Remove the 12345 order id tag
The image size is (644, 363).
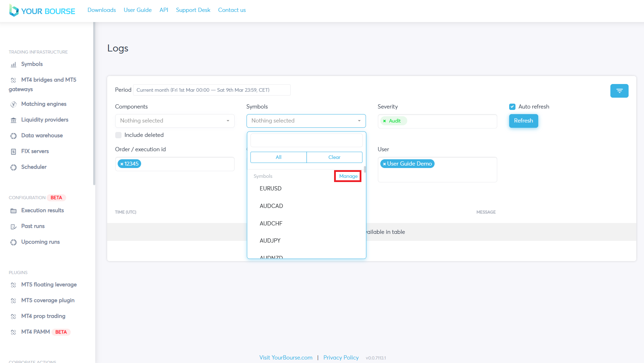[122, 164]
